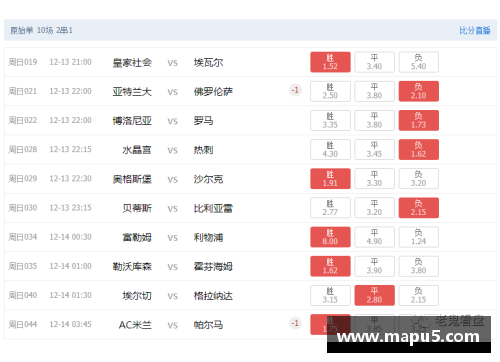Click home team name AC米兰
The image size is (500, 362).
(135, 325)
